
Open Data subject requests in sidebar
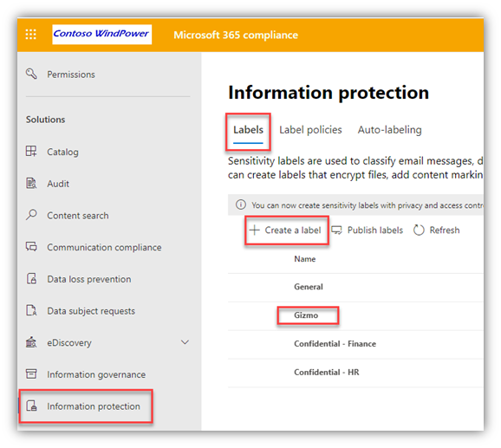(x=91, y=311)
